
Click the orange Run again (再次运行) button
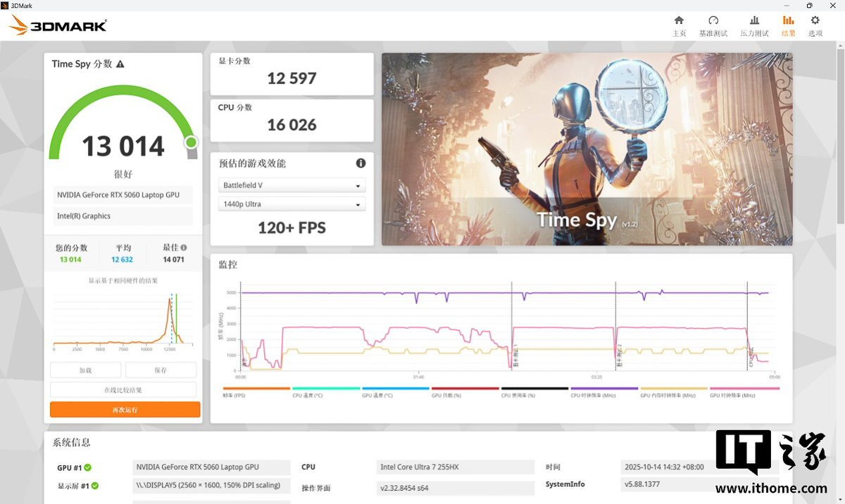125,410
